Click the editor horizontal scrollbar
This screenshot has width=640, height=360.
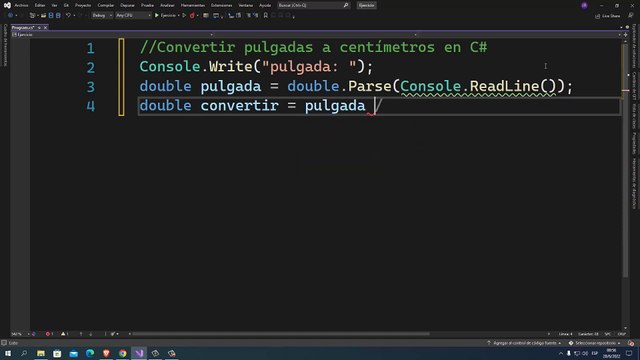281,334
